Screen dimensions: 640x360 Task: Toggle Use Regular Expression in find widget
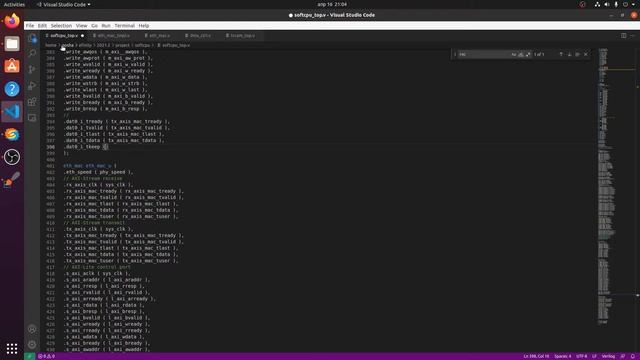click(x=528, y=54)
